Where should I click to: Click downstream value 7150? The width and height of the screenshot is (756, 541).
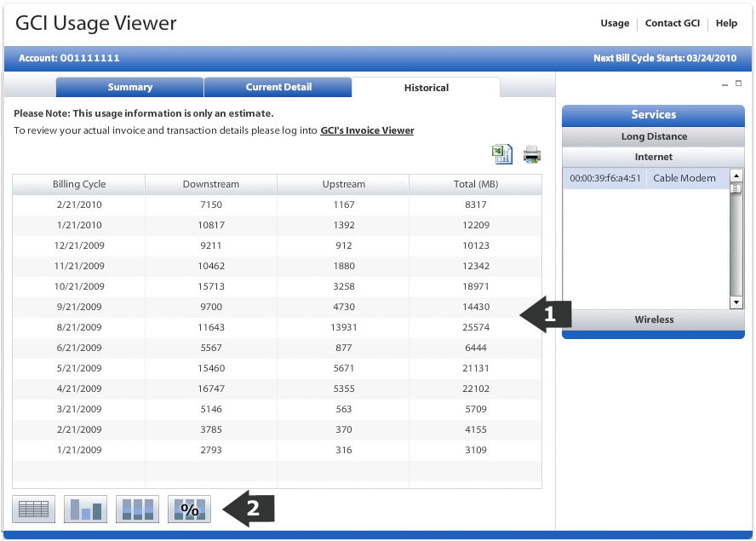[x=210, y=204]
